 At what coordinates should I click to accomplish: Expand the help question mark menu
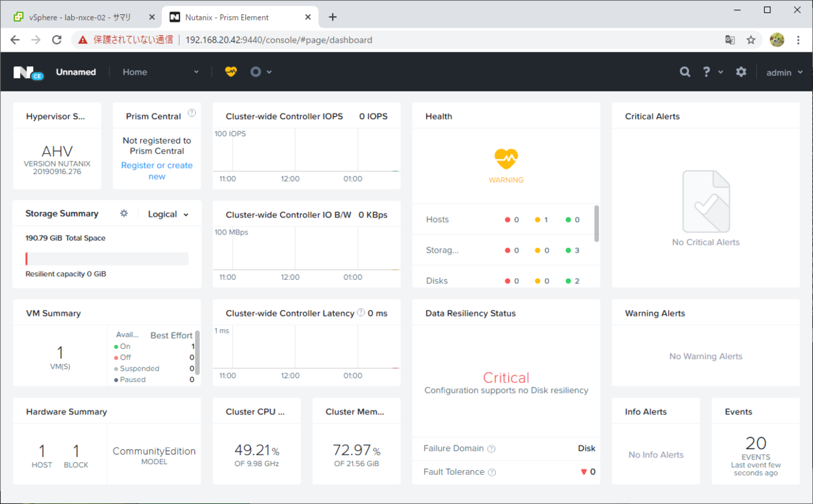point(713,72)
